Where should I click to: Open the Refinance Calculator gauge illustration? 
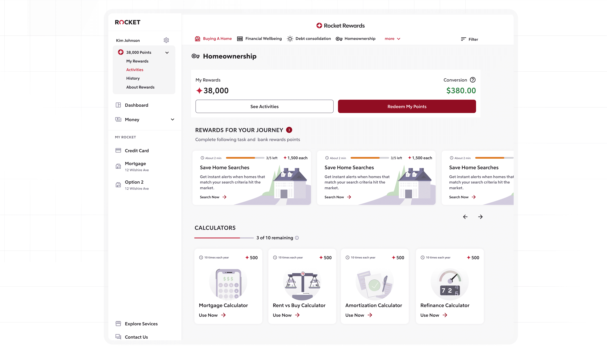pos(450,284)
